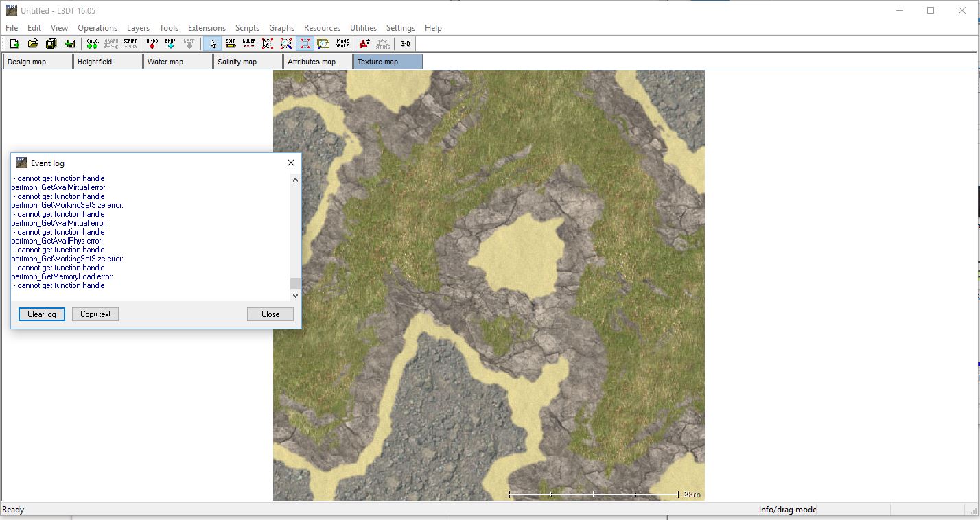
Task: Open the Tools menu
Action: 169,28
